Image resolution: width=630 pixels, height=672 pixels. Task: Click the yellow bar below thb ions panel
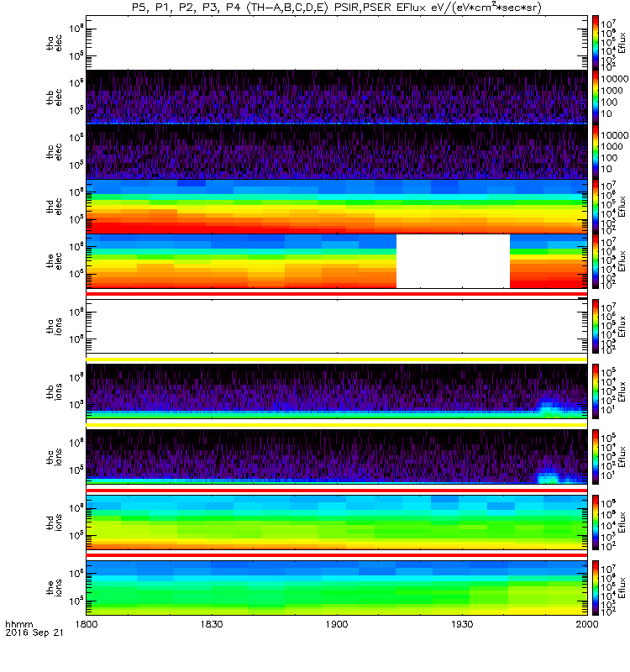coord(337,425)
